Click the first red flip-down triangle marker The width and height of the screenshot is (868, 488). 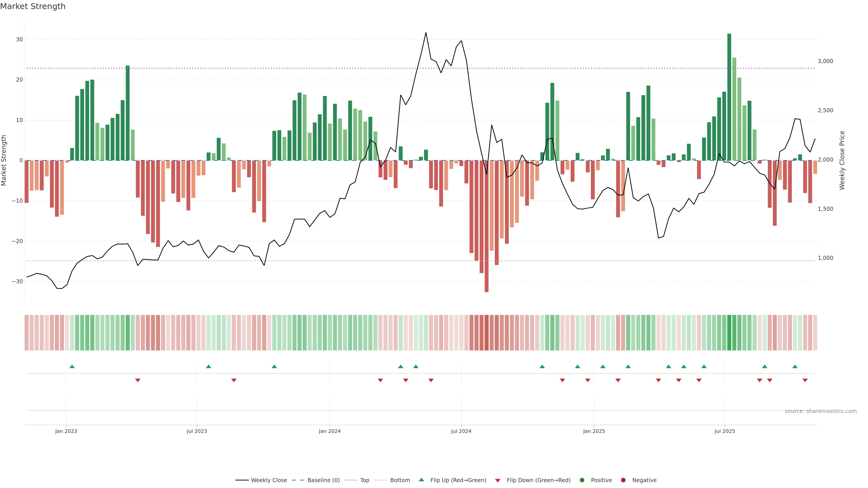pyautogui.click(x=137, y=380)
